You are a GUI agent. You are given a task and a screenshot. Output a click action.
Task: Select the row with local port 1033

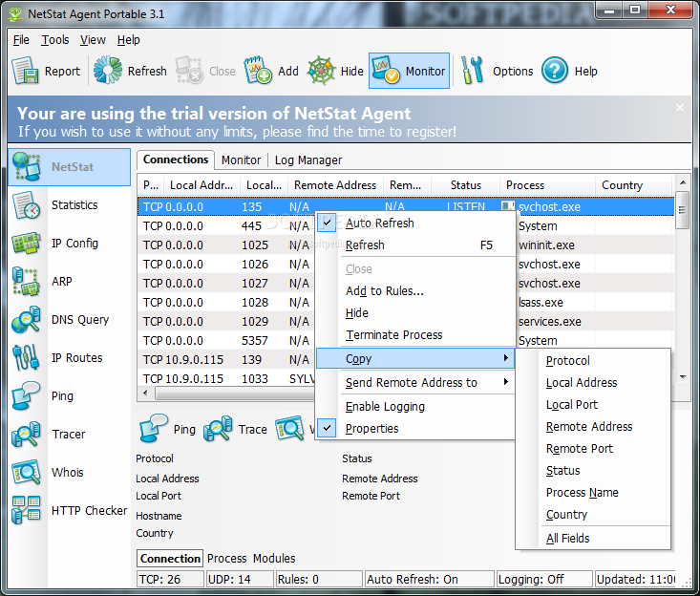click(406, 378)
